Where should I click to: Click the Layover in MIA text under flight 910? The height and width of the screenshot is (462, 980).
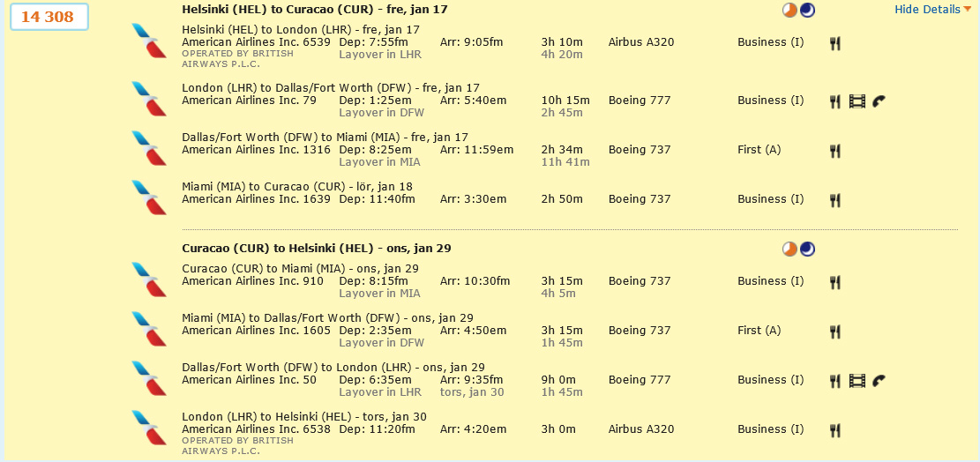tap(379, 294)
